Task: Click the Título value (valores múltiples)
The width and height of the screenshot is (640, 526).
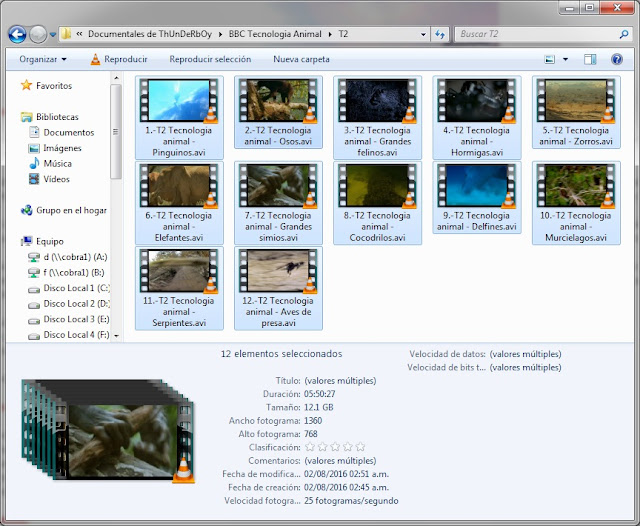Action: point(340,381)
